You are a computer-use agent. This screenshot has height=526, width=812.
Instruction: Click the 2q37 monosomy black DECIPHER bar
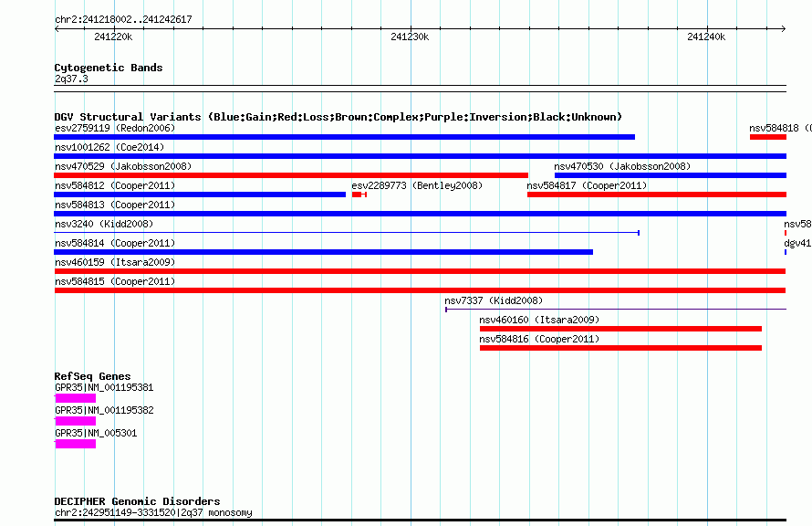click(x=420, y=520)
